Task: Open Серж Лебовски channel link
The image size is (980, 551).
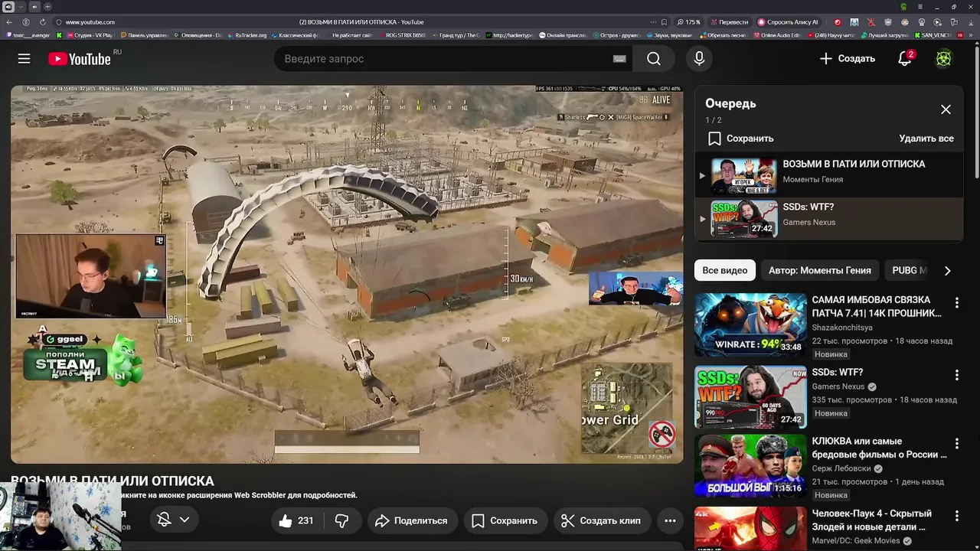Action: (843, 468)
